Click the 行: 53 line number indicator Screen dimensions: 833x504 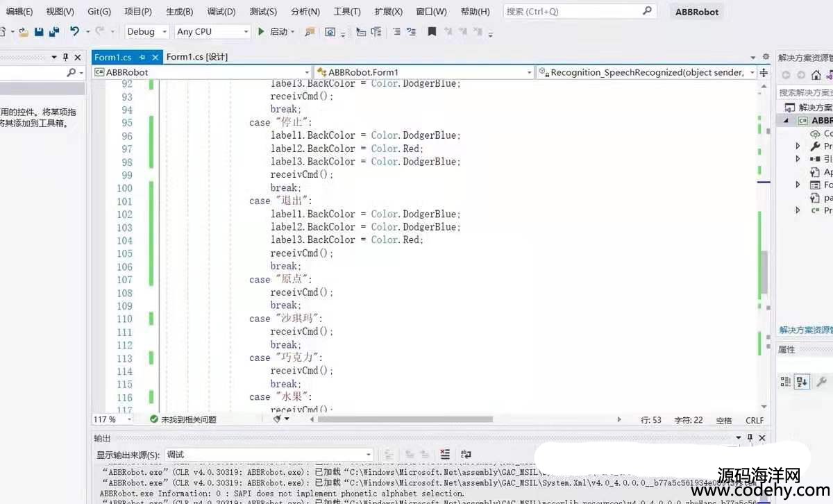(651, 420)
